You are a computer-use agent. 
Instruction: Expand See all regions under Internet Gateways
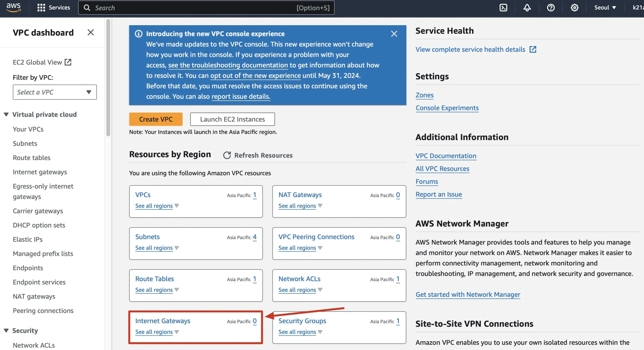157,332
